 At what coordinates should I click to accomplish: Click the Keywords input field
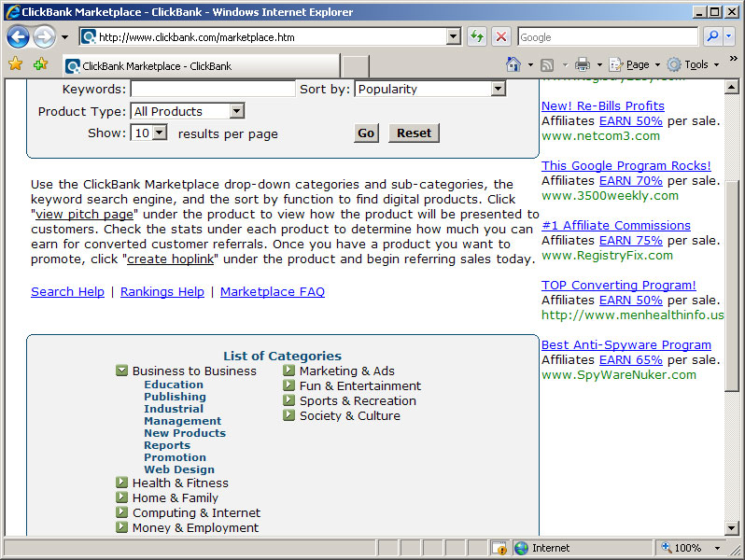213,89
